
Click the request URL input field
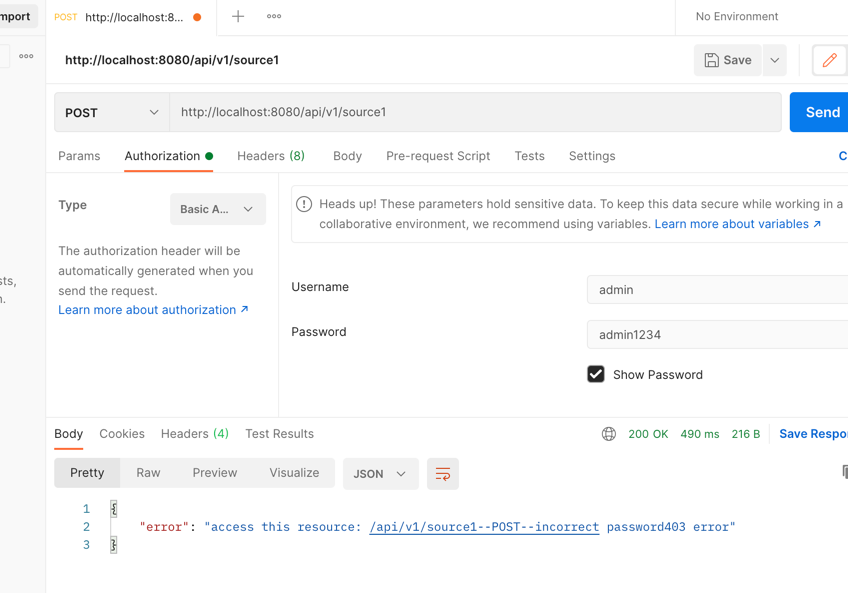(475, 112)
